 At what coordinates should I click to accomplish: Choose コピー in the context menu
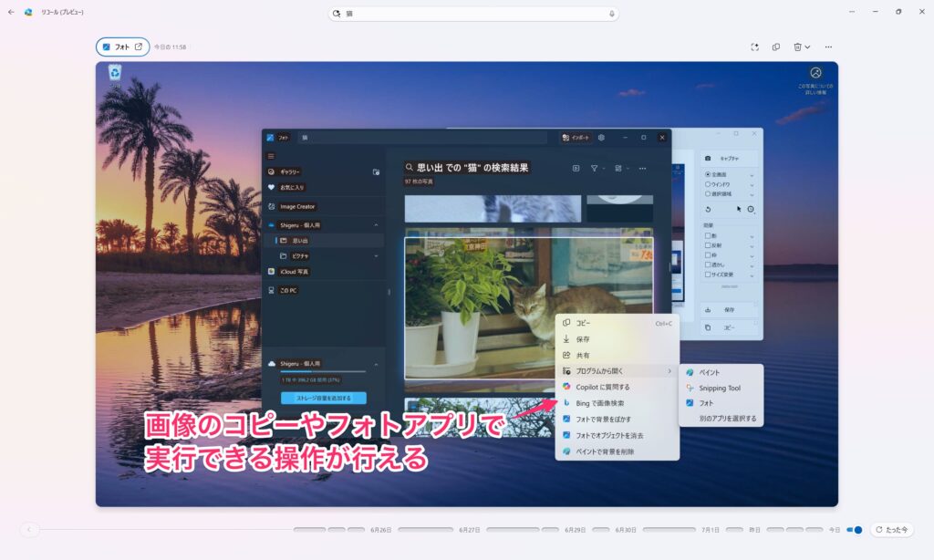pyautogui.click(x=617, y=323)
